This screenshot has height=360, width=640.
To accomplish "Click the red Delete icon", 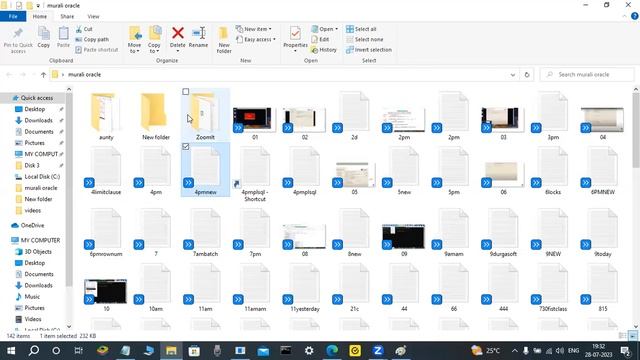I will tap(178, 33).
